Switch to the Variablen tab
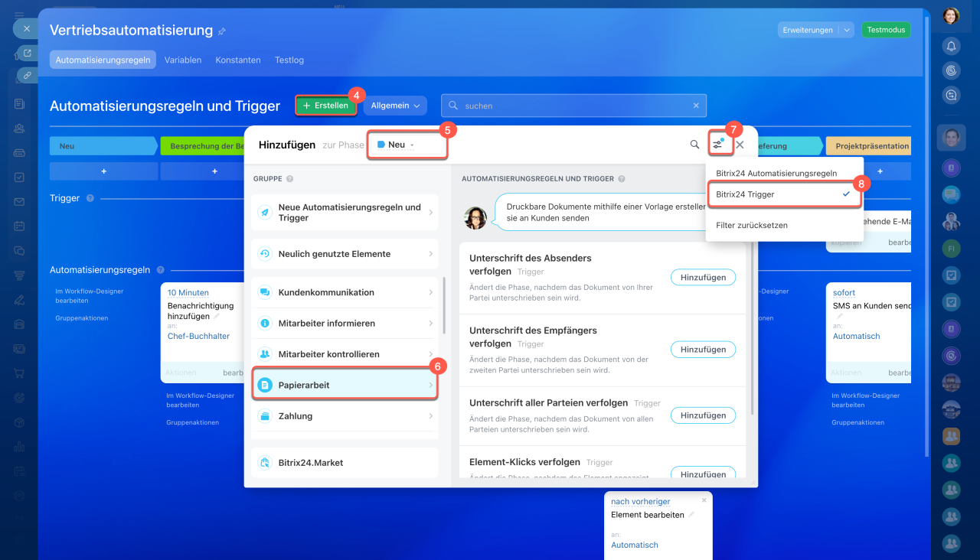Viewport: 980px width, 560px height. click(x=183, y=60)
